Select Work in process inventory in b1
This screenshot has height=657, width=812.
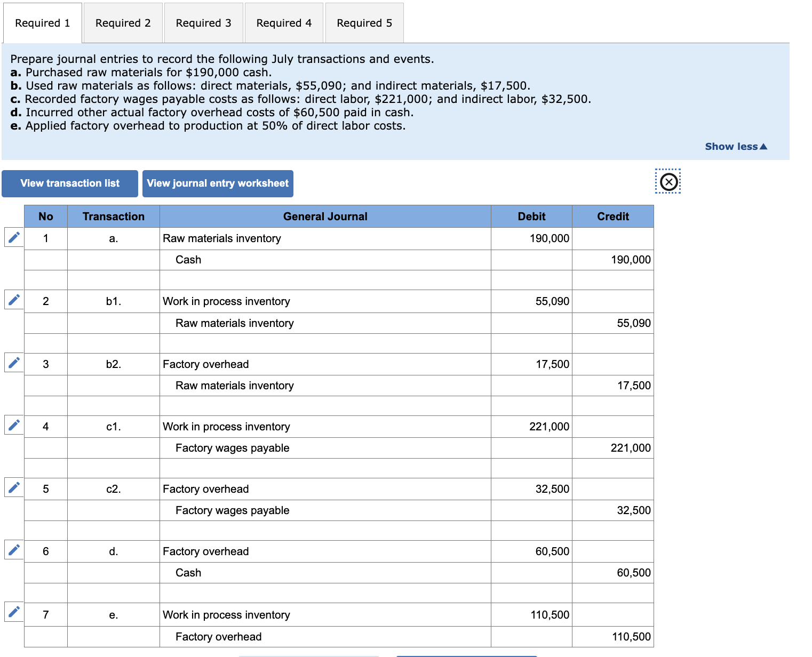coord(325,301)
